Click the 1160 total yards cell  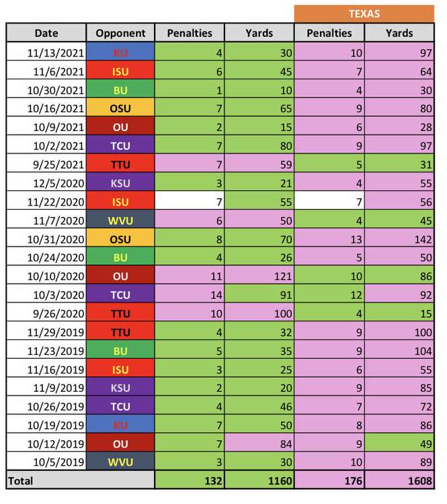point(259,480)
